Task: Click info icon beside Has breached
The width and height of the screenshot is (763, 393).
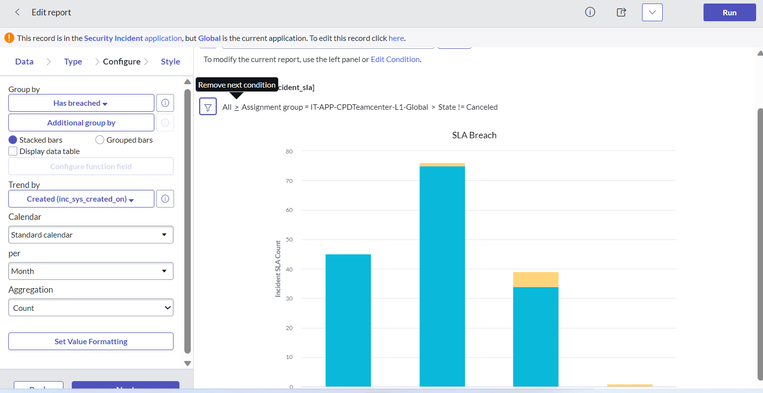Action: (165, 103)
